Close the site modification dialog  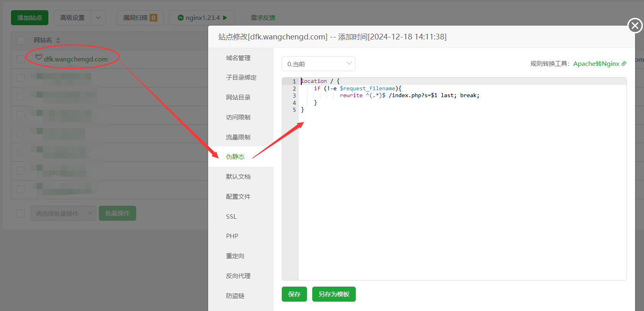tap(635, 26)
